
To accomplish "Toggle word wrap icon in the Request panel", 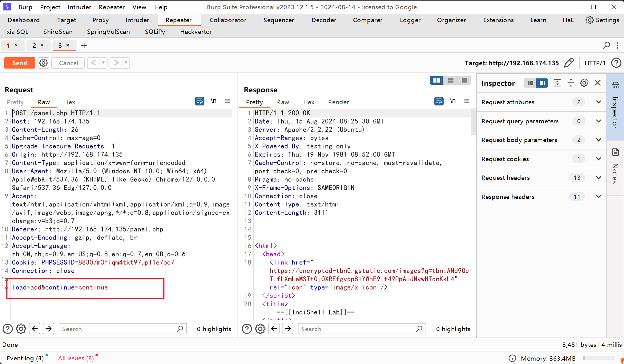I will 200,101.
